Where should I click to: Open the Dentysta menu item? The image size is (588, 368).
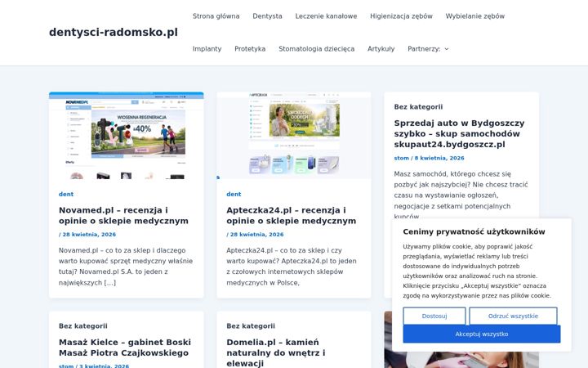[x=267, y=16]
